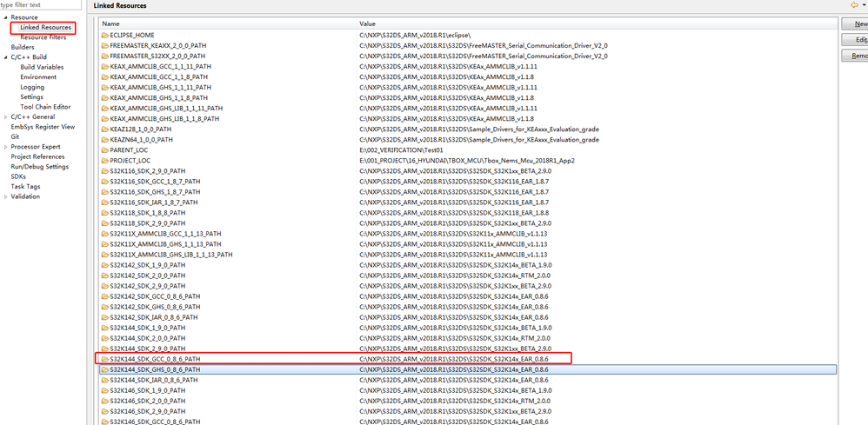Click folder icon of FREEMASTER_KEAXX_2_0_0_PATH

105,45
